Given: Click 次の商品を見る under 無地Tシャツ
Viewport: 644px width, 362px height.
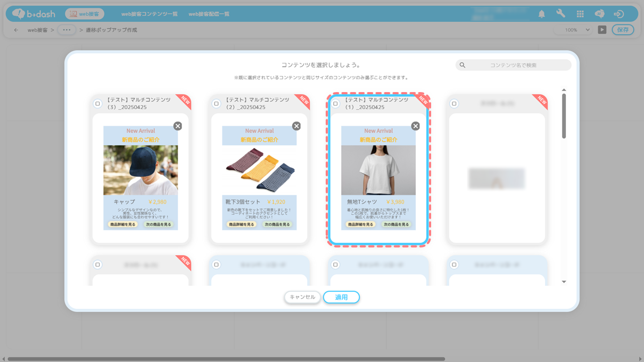Looking at the screenshot, I should [396, 225].
